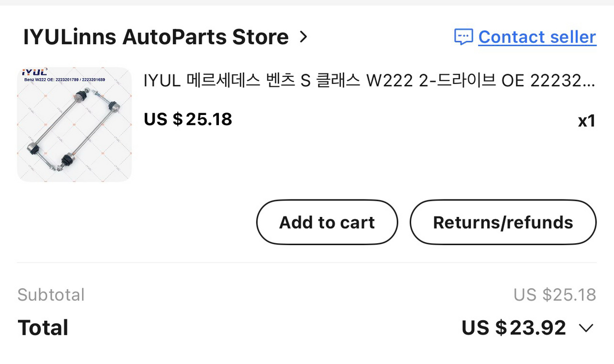
Task: Click the x1 quantity indicator
Action: [x=586, y=121]
